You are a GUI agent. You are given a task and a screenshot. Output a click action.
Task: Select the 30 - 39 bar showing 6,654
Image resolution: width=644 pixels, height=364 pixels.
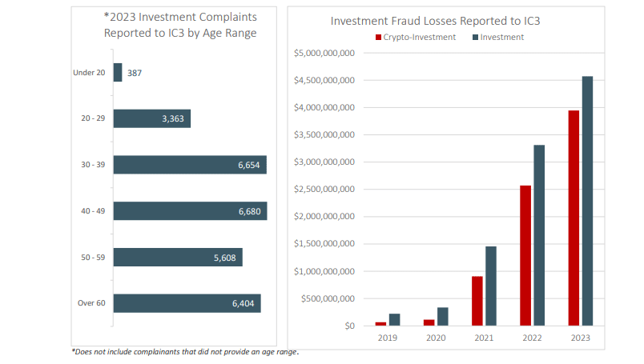coord(190,165)
